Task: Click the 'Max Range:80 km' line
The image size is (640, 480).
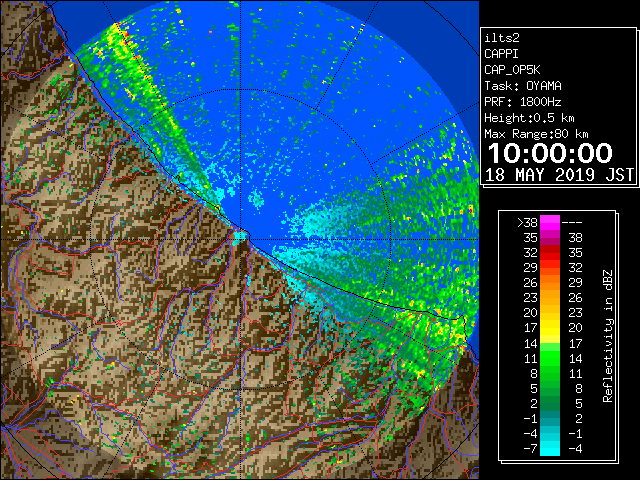Action: coord(536,134)
